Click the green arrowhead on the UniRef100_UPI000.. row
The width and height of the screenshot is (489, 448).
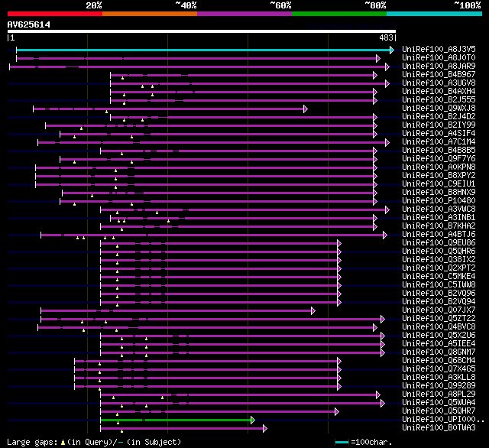click(253, 420)
